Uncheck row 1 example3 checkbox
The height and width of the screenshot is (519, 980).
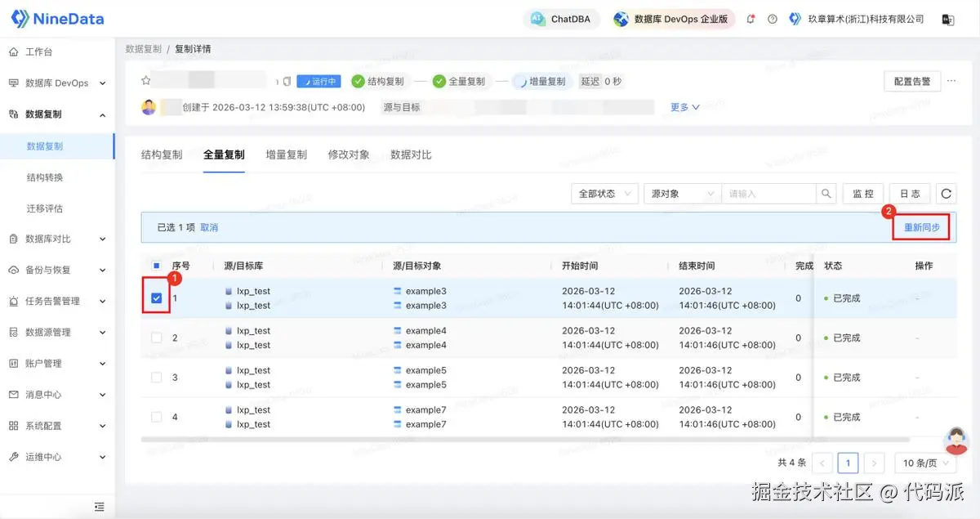pyautogui.click(x=157, y=298)
